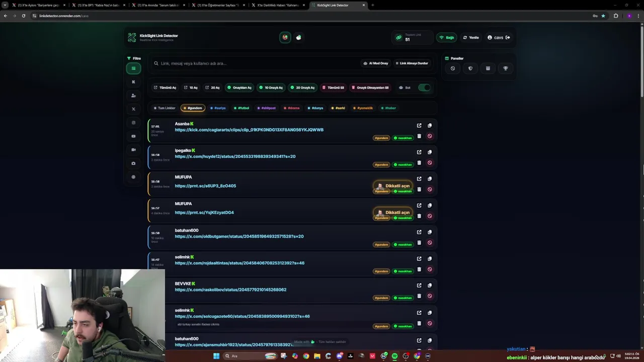Click the Tümünü Sil button
The image size is (644, 362).
(333, 87)
